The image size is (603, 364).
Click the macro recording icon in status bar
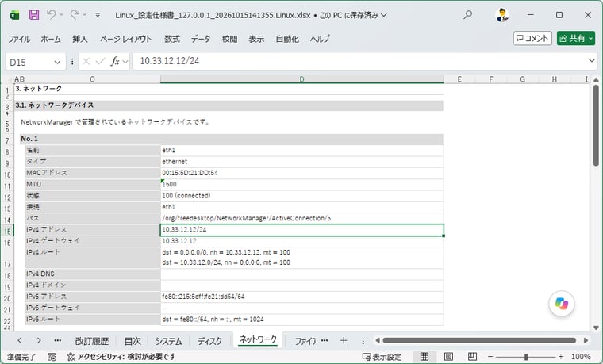[52, 357]
